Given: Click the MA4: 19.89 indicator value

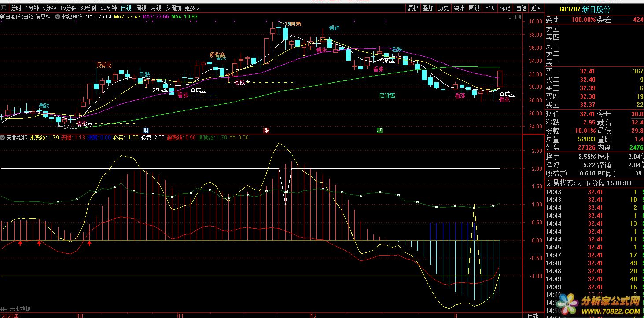Looking at the screenshot, I should (184, 17).
